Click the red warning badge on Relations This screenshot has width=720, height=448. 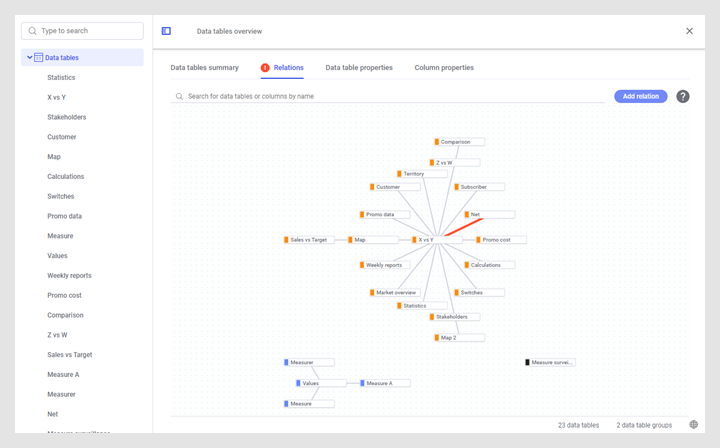click(x=265, y=68)
